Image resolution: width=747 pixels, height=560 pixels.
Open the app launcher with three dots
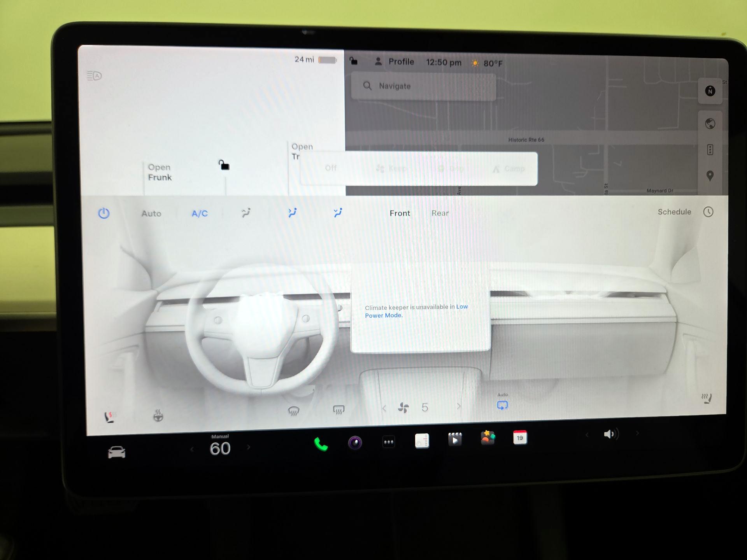click(x=388, y=441)
